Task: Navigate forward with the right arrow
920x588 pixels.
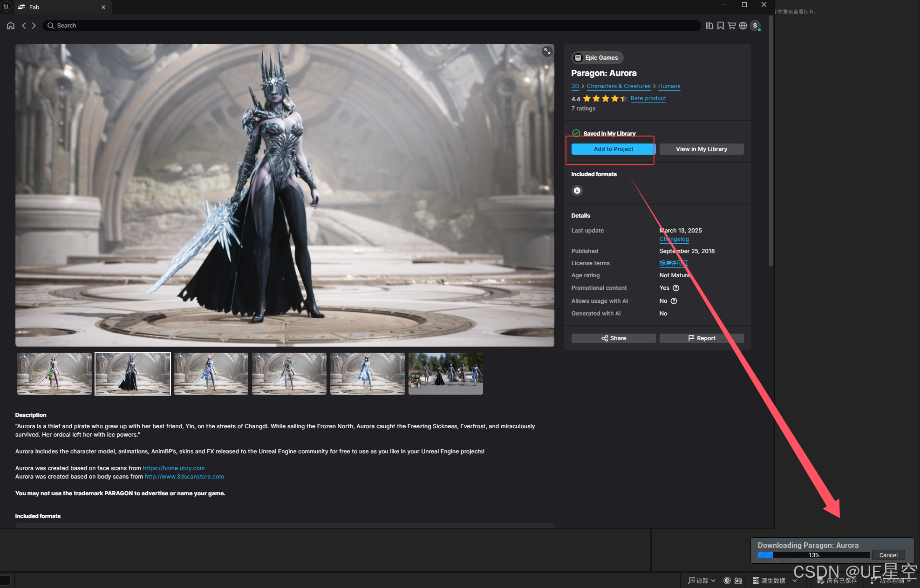Action: pyautogui.click(x=34, y=26)
